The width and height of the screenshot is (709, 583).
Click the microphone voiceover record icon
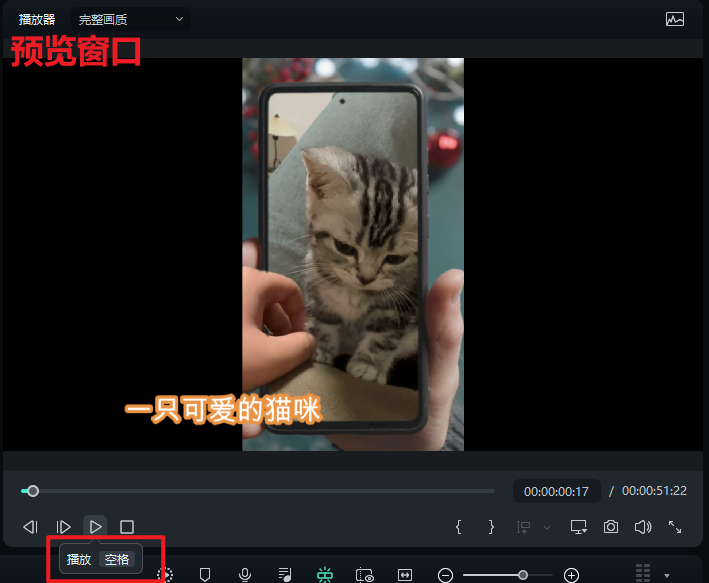[245, 575]
